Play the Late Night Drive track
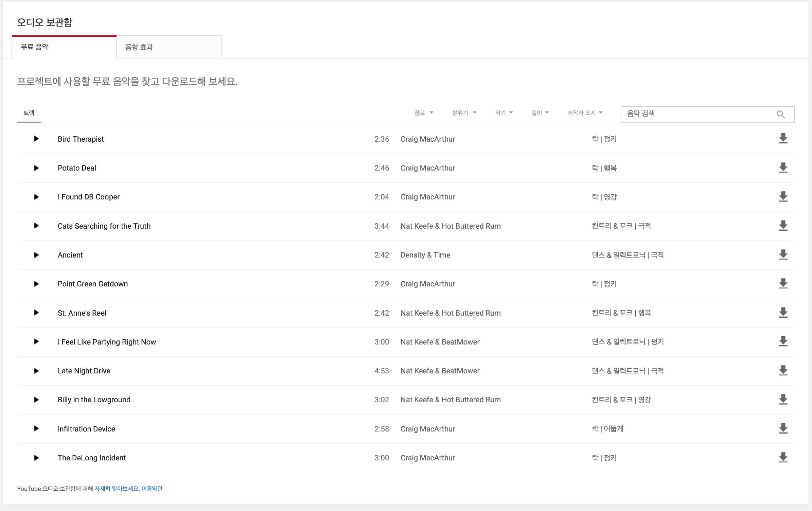Image resolution: width=812 pixels, height=511 pixels. click(36, 371)
